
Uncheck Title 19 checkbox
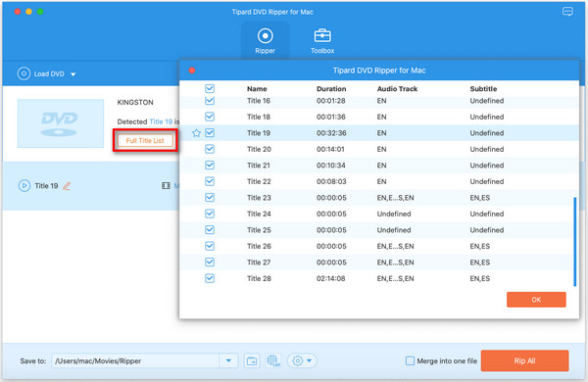pyautogui.click(x=210, y=132)
